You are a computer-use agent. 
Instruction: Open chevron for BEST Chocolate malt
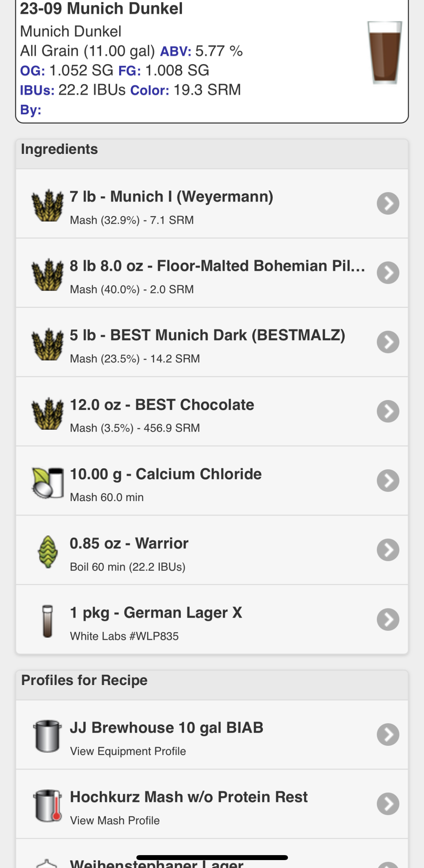coord(388,411)
